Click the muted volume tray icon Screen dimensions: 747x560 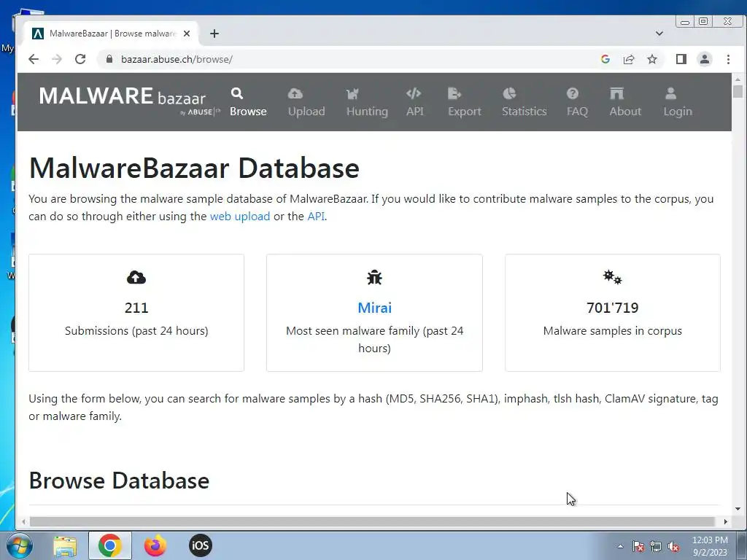coord(673,546)
